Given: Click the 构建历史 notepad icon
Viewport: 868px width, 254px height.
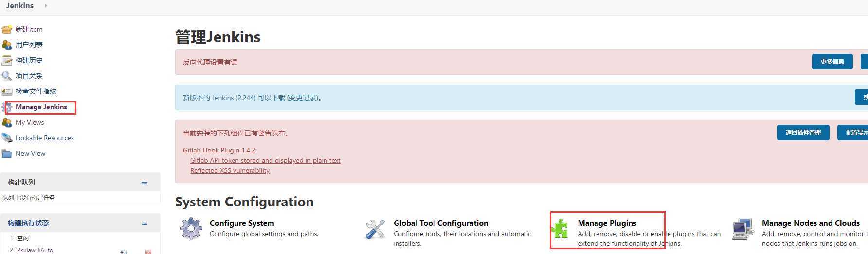Looking at the screenshot, I should point(7,60).
